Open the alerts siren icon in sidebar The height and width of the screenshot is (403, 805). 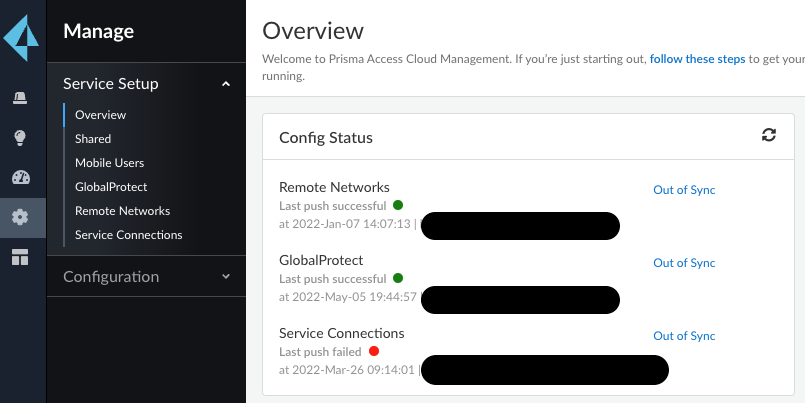point(21,97)
